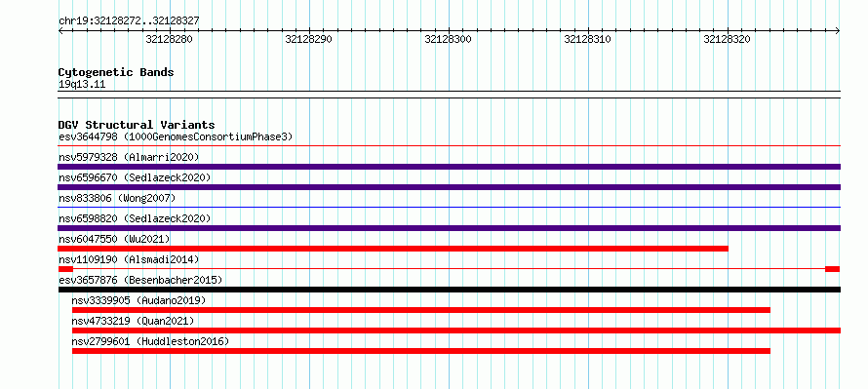868x389 pixels.
Task: Open the nsv5979328 (Almarri2020) variant label
Action: tap(129, 157)
